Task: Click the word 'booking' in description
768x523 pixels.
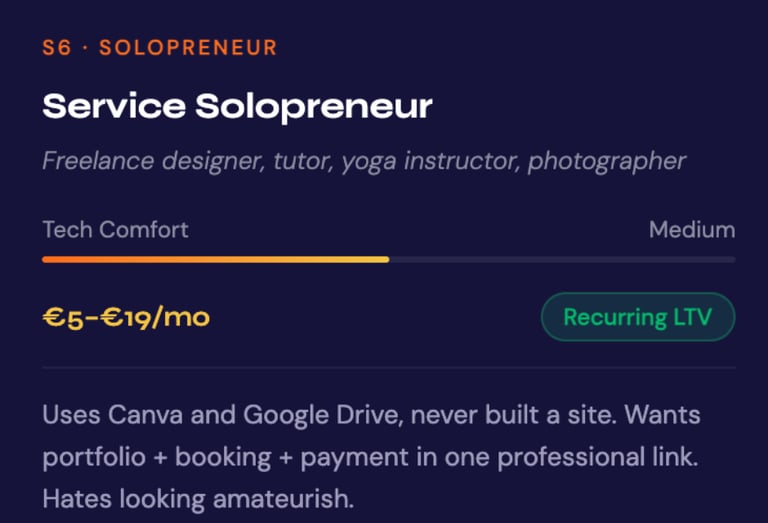Action: [x=223, y=458]
